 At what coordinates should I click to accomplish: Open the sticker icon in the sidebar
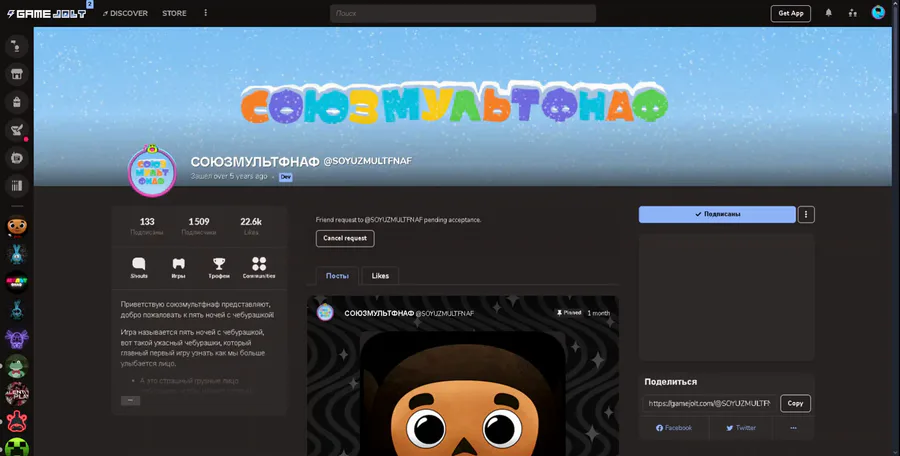[17, 158]
